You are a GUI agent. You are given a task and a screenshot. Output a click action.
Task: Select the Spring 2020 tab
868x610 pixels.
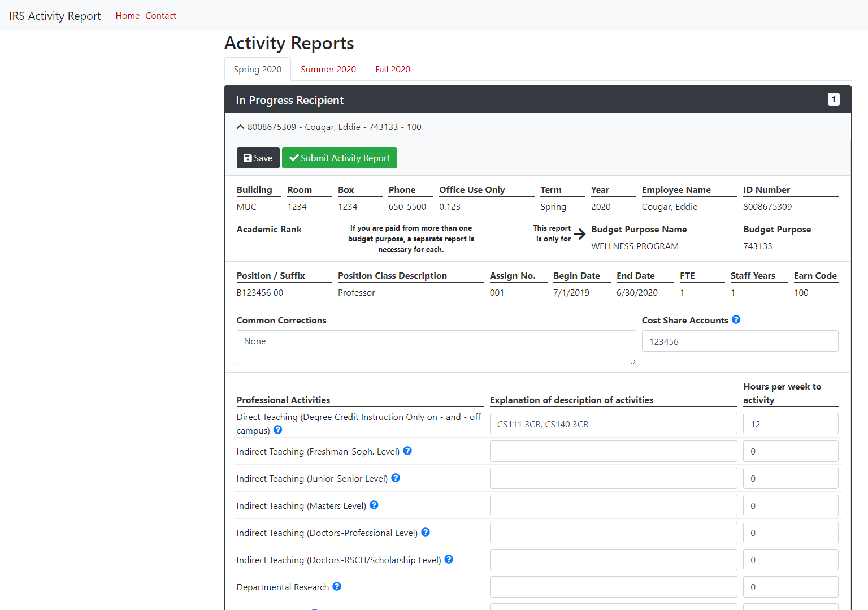click(257, 70)
